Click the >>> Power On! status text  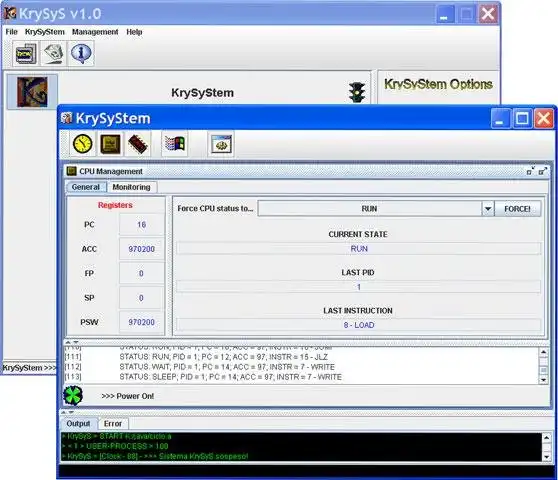tap(128, 396)
